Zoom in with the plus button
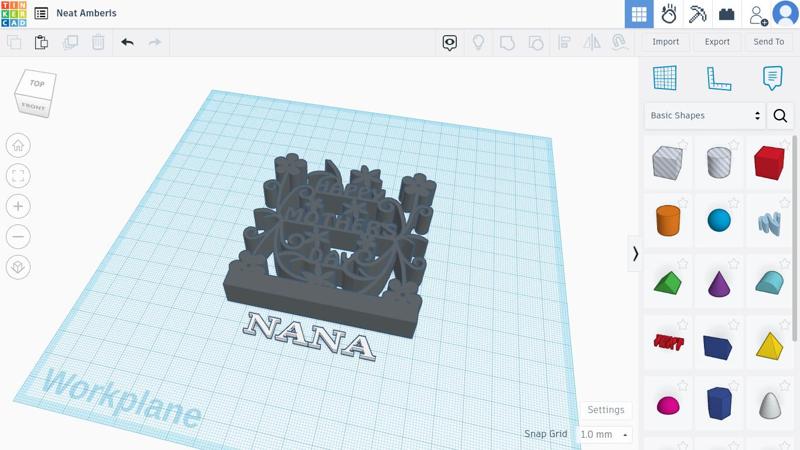This screenshot has height=450, width=800. pyautogui.click(x=18, y=206)
